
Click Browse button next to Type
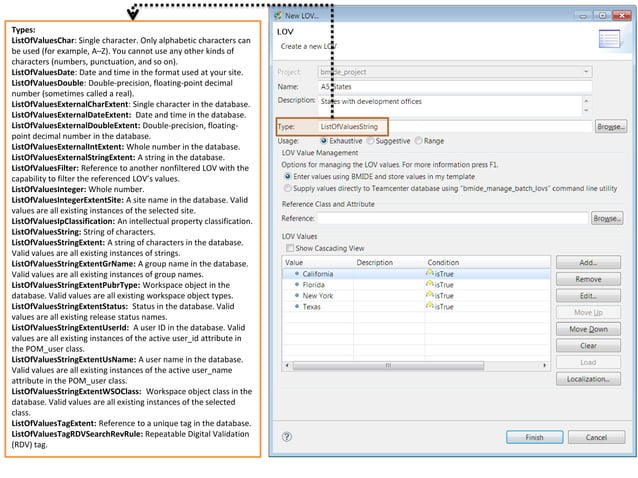coord(610,127)
